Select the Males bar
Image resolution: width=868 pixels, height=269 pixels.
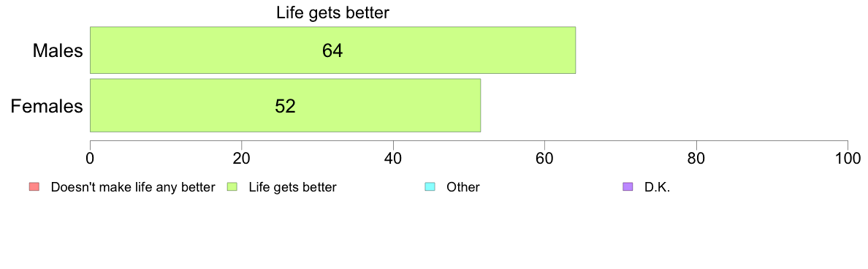pos(332,50)
